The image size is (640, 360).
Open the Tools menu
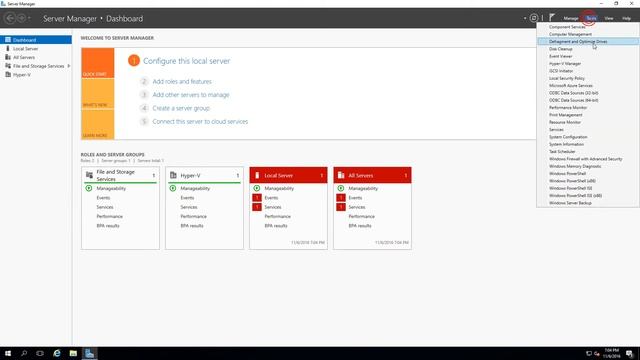pos(591,18)
